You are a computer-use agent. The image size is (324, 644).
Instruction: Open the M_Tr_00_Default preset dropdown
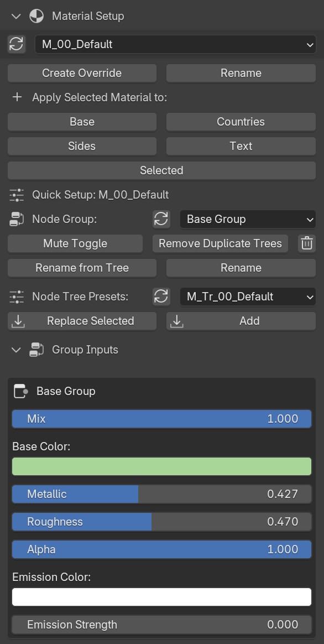tap(248, 297)
